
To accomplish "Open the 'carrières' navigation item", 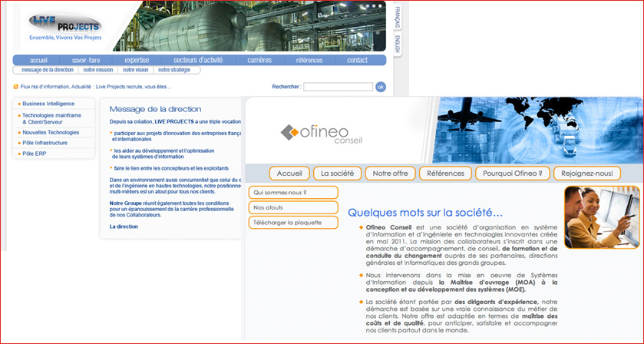I will (x=259, y=60).
